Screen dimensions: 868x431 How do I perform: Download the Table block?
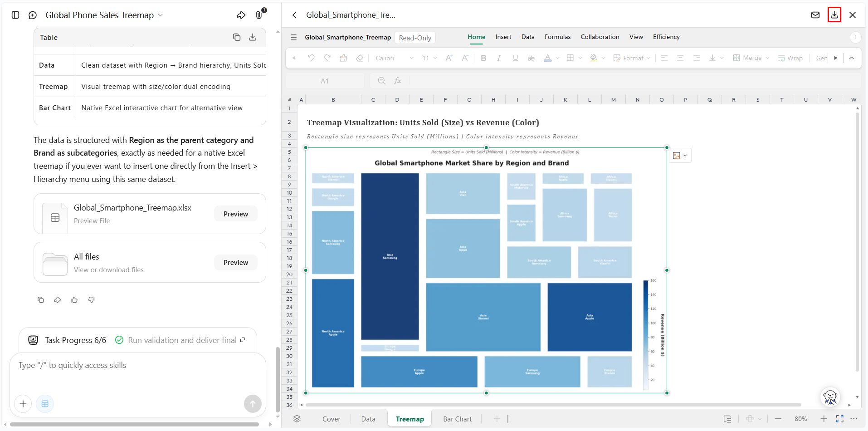tap(253, 37)
